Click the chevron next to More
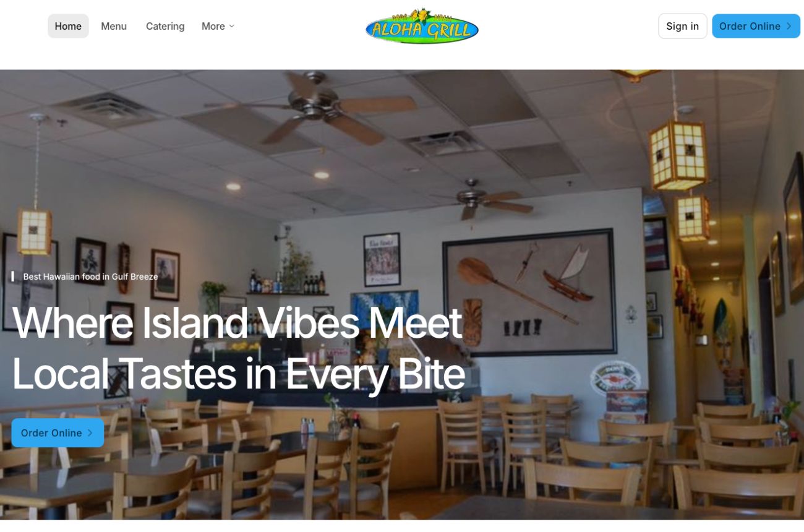The image size is (804, 532). pos(232,26)
